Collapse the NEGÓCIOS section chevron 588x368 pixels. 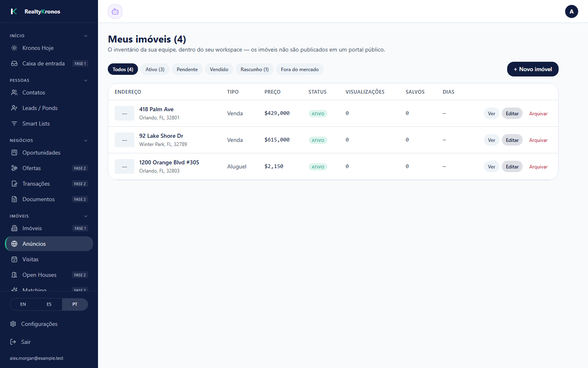point(86,141)
